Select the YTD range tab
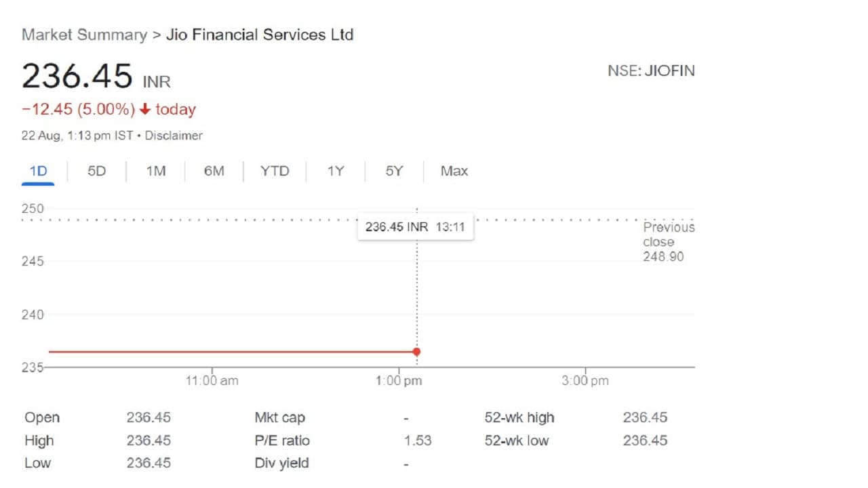This screenshot has width=868, height=488. point(275,171)
